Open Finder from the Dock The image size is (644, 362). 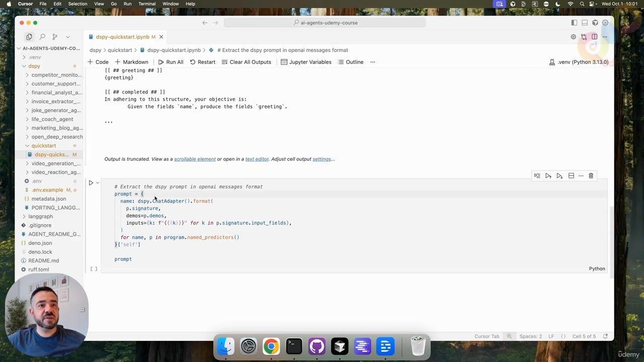(x=225, y=346)
